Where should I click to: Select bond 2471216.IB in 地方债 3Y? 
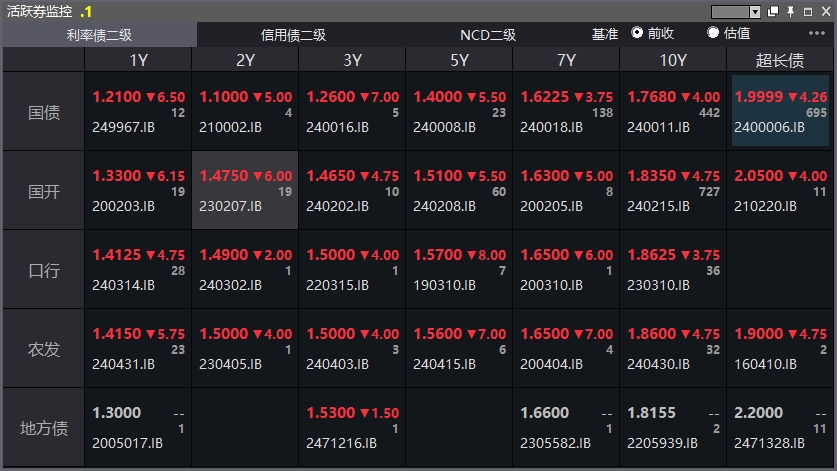pyautogui.click(x=352, y=428)
